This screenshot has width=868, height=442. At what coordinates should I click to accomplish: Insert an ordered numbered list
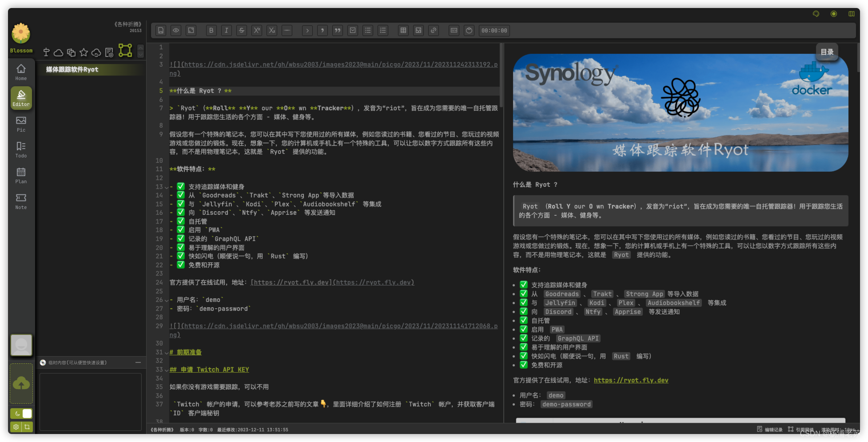click(383, 31)
